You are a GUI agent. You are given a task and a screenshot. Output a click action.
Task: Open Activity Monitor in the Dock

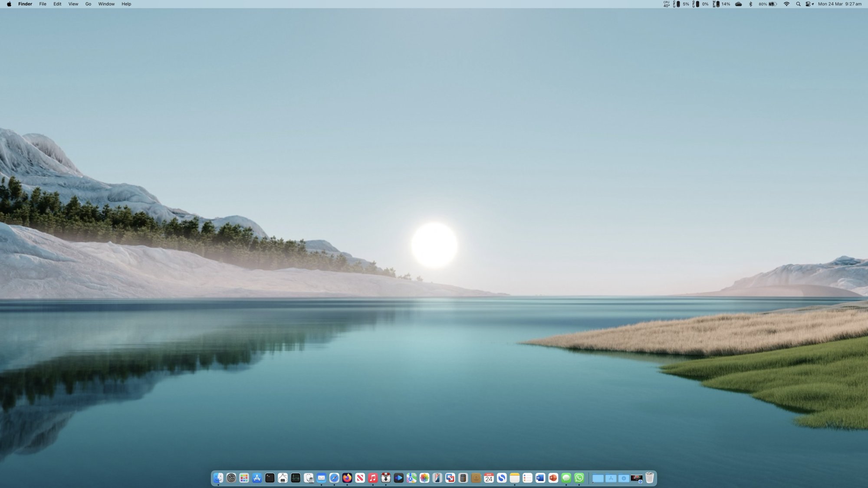[296, 478]
